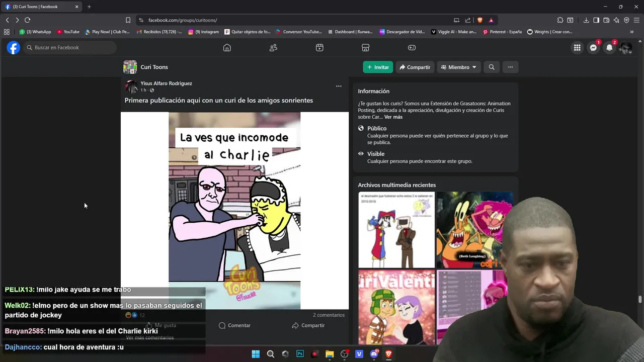
Task: Click the group's Compartir button
Action: pos(415,67)
